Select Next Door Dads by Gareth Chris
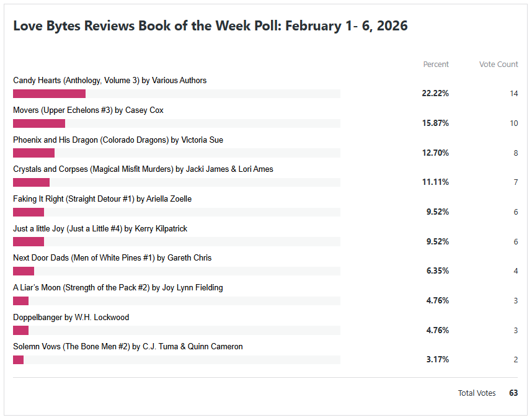This screenshot has width=532, height=420. (112, 258)
